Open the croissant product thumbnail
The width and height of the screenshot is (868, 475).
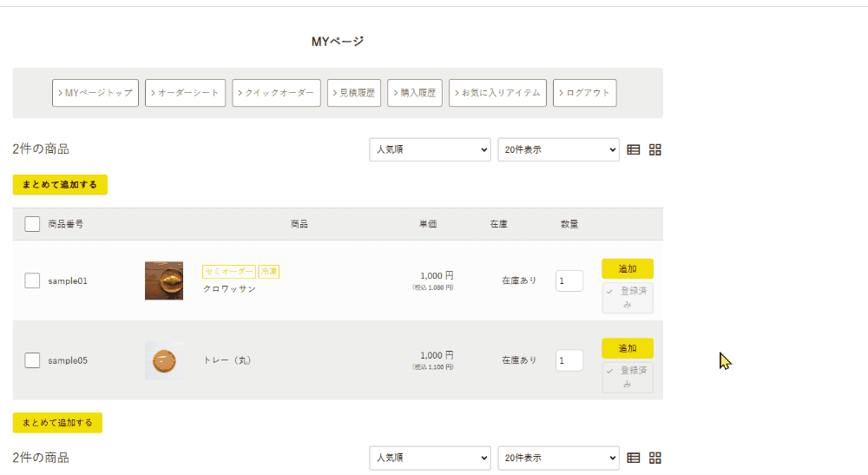(164, 280)
